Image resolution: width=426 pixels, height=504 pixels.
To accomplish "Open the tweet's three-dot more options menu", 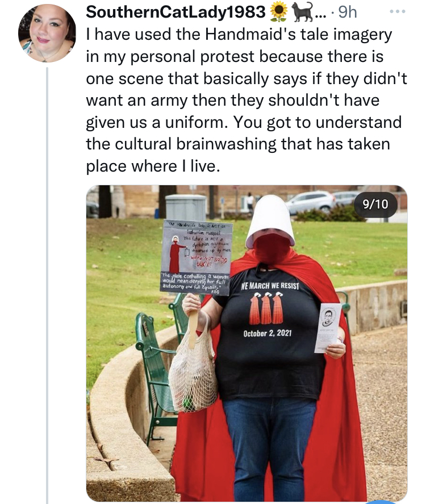I will [398, 11].
